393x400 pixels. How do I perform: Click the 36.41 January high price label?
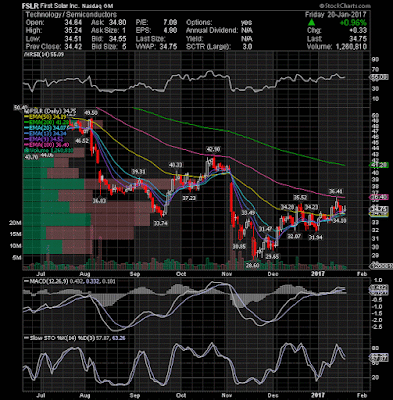pos(335,192)
